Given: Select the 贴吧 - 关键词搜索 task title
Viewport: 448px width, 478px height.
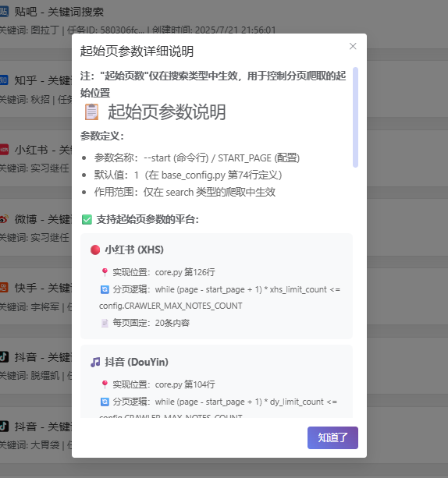Looking at the screenshot, I should click(x=59, y=12).
